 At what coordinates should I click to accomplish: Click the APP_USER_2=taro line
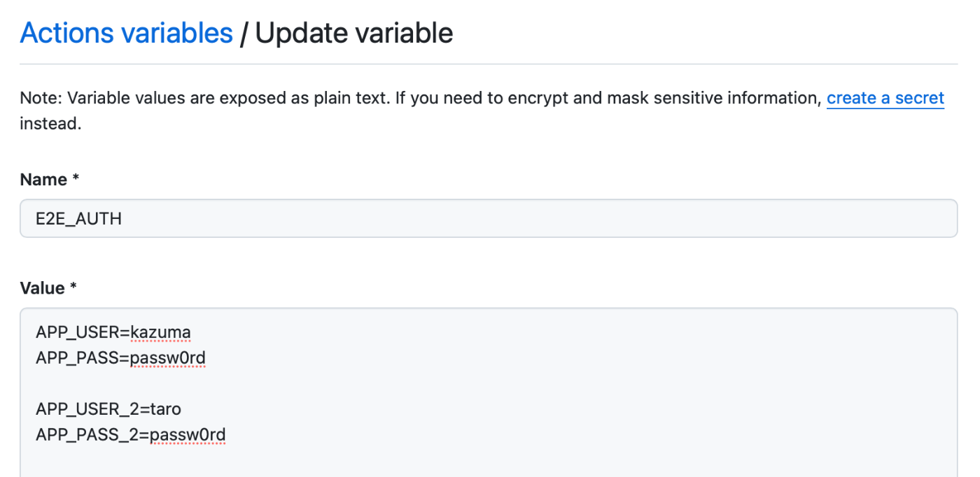coord(108,408)
